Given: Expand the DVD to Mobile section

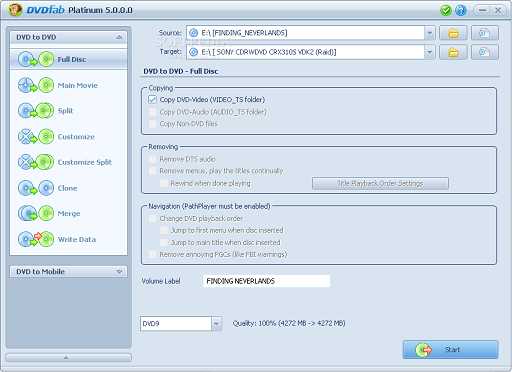Looking at the screenshot, I should [119, 272].
